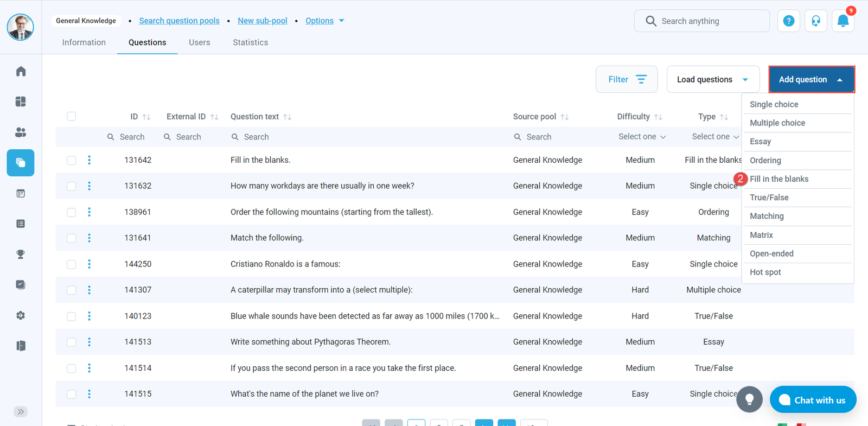Screen dimensions: 868x426
Task: Click the trophy icon in sidebar
Action: click(x=21, y=254)
